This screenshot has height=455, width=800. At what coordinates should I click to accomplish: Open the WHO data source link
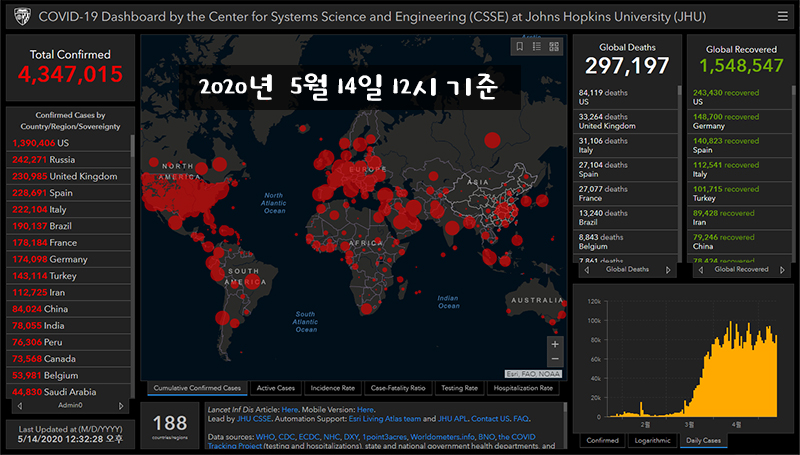click(x=265, y=437)
